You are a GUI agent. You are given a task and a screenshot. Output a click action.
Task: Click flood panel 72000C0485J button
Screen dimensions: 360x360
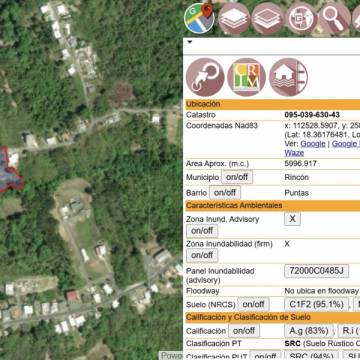click(x=317, y=271)
